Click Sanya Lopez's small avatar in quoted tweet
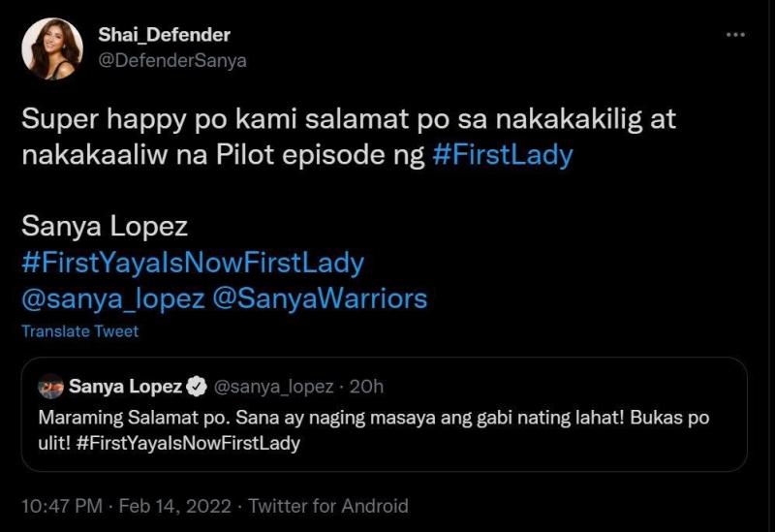 pyautogui.click(x=51, y=387)
